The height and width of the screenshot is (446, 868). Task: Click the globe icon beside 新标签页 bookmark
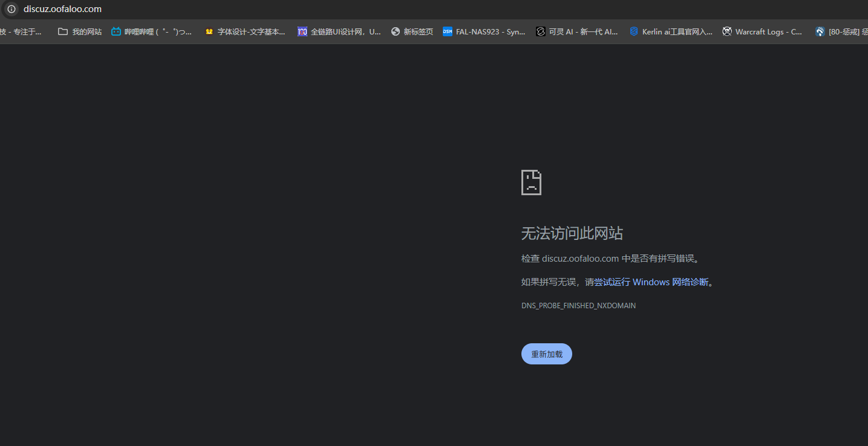(395, 31)
